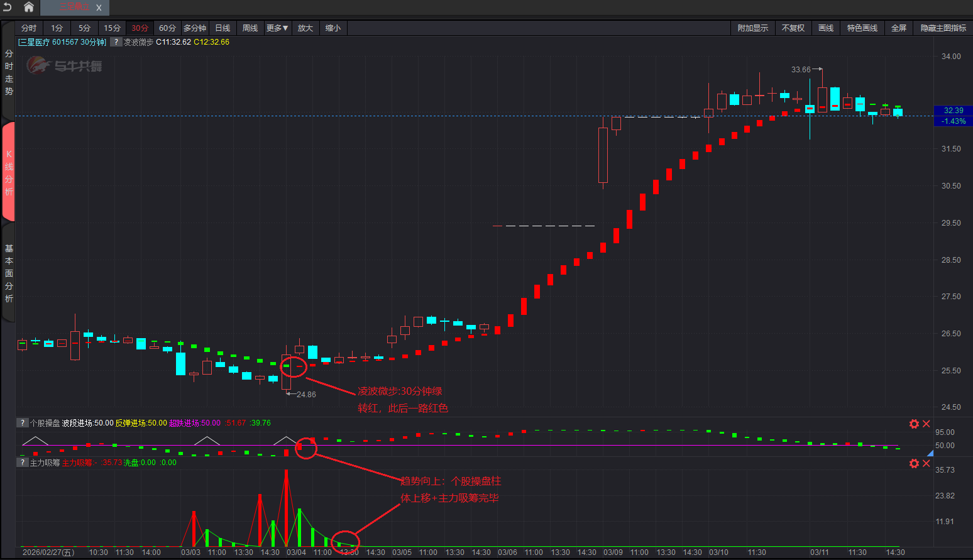Close the 个股操盘 indicator panel
This screenshot has height=560, width=973.
point(926,424)
